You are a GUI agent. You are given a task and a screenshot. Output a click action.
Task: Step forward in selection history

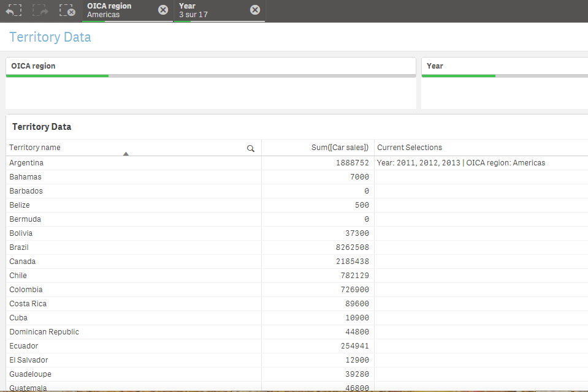tap(40, 10)
